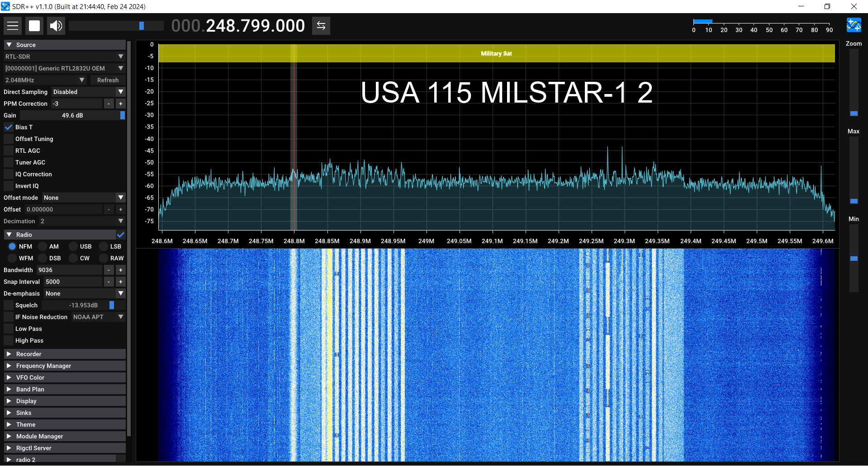The height and width of the screenshot is (466, 868).
Task: Adjust the Min level vertical slider
Action: [x=854, y=258]
